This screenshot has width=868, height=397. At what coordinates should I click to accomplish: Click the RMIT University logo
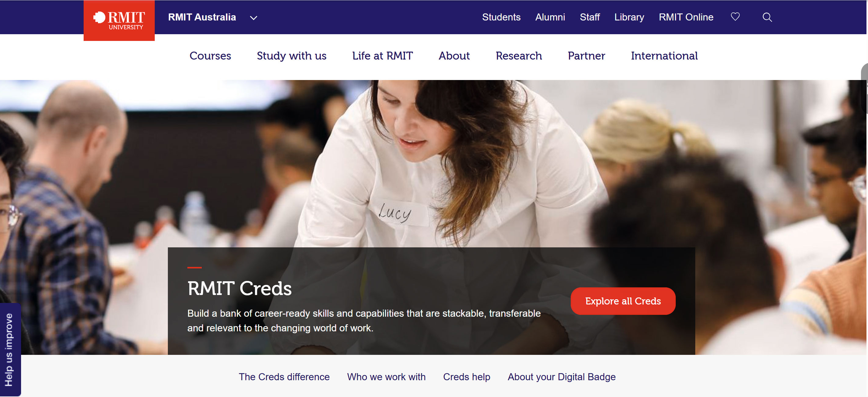(x=119, y=20)
